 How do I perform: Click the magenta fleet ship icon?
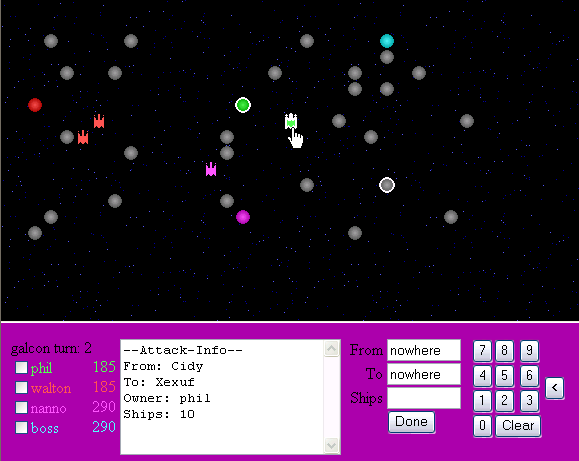click(x=211, y=169)
